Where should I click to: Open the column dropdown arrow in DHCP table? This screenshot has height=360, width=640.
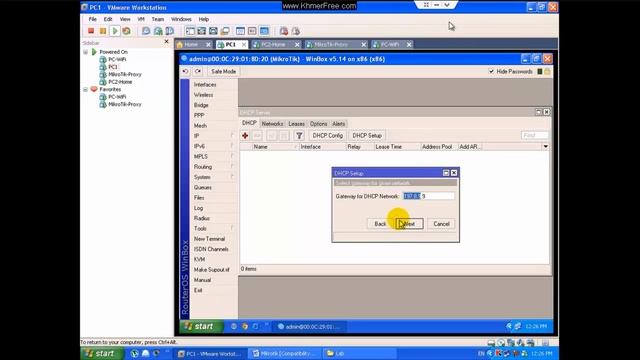pyautogui.click(x=545, y=147)
